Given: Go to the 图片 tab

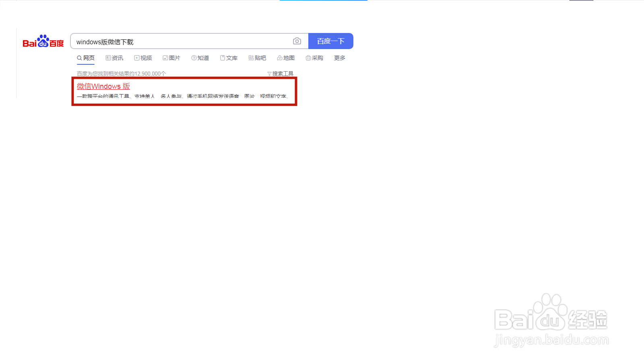Looking at the screenshot, I should pos(174,58).
